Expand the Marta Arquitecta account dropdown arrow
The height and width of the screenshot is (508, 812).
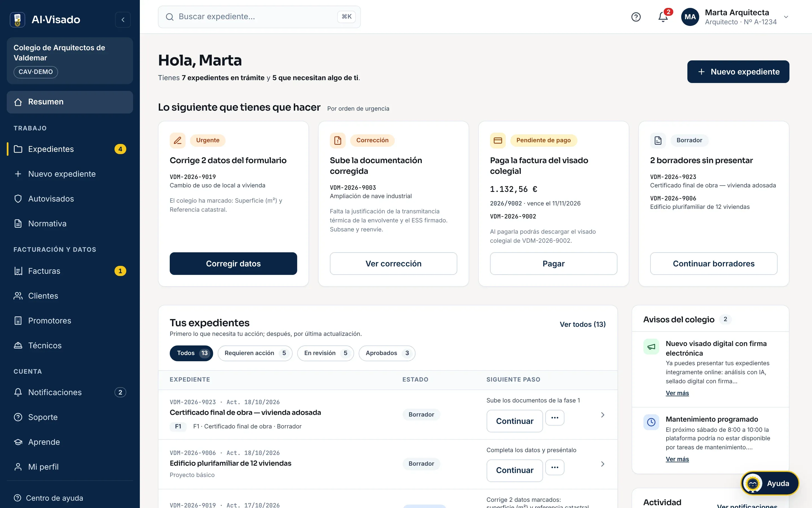786,17
